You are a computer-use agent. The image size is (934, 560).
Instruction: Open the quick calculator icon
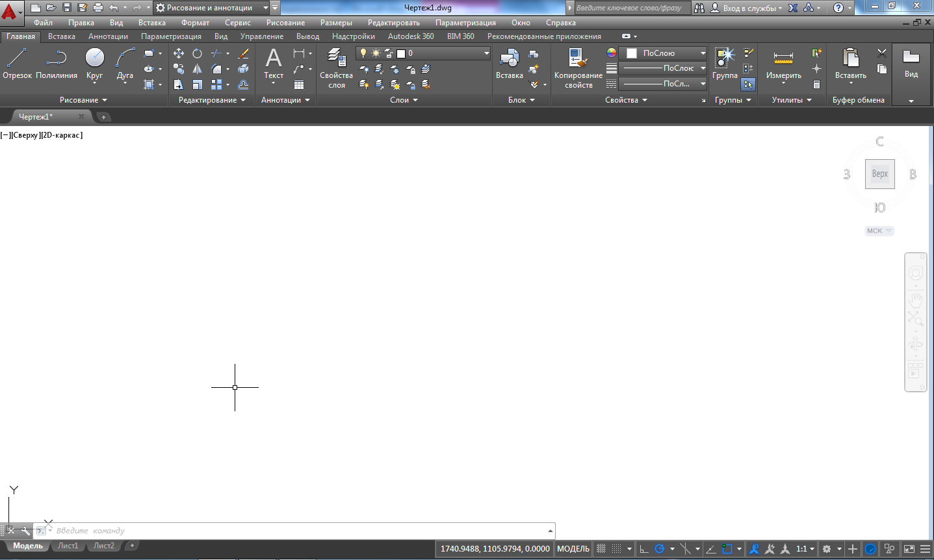click(816, 84)
